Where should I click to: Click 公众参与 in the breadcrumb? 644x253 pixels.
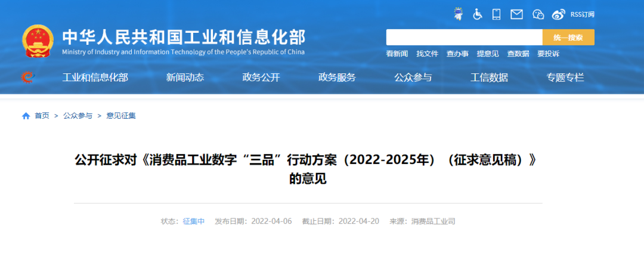(78, 116)
